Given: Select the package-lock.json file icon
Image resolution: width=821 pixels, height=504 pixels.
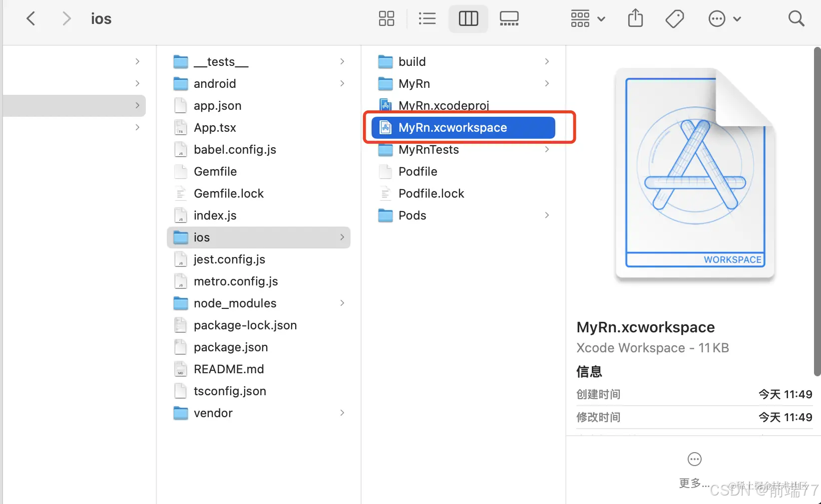Looking at the screenshot, I should pos(180,325).
